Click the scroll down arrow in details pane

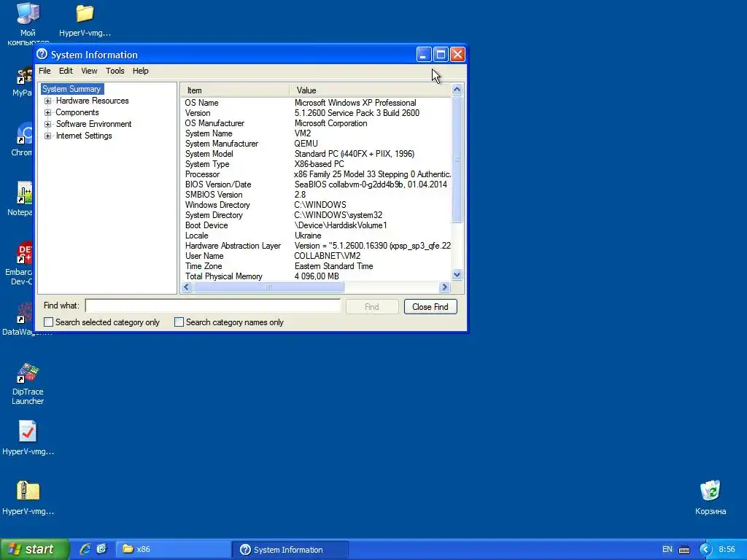457,275
